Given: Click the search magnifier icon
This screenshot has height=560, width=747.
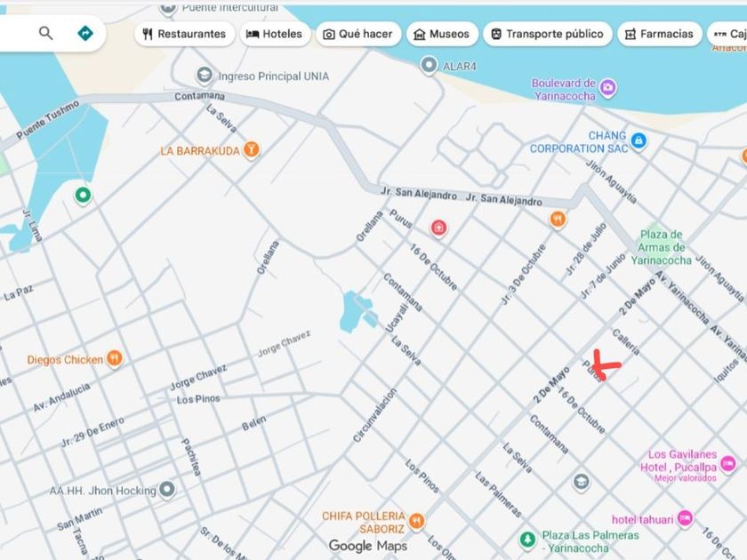Looking at the screenshot, I should 45,34.
